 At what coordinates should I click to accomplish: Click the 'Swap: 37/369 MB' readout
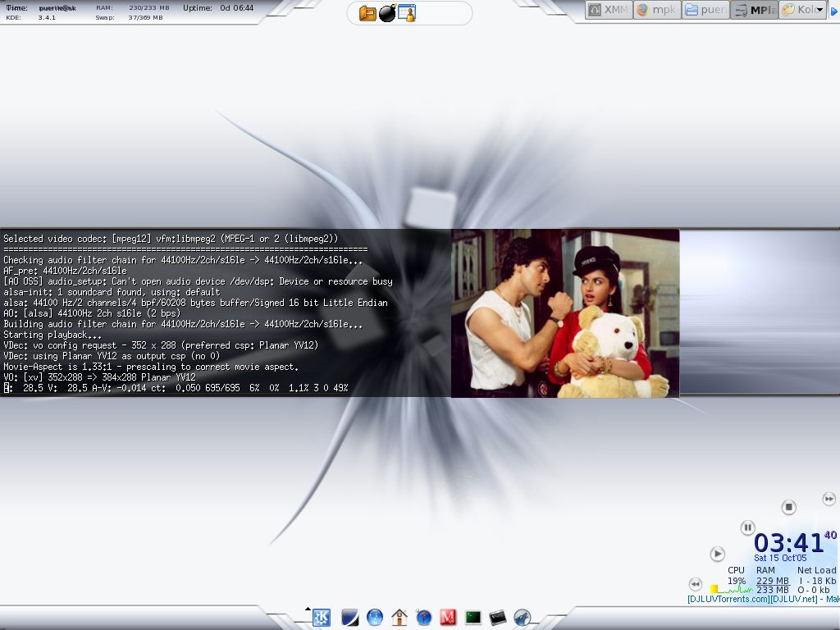point(129,18)
